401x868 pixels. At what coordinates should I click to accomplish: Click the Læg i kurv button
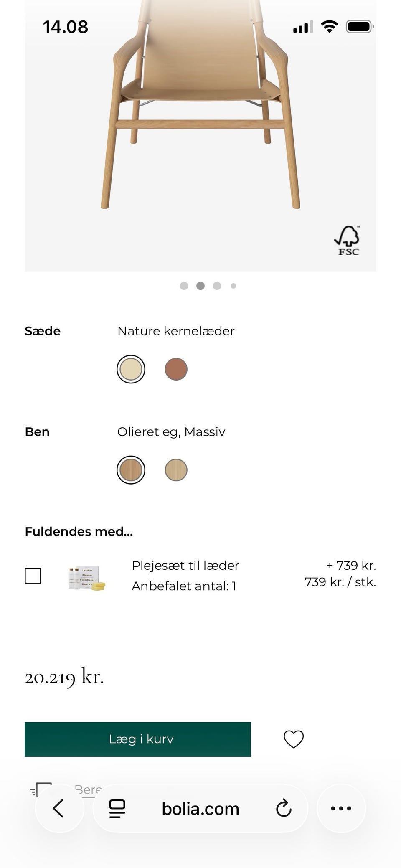137,739
